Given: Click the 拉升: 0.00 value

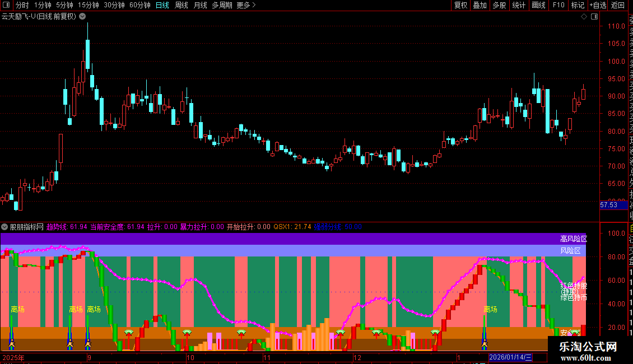Looking at the screenshot, I should pos(162,227).
